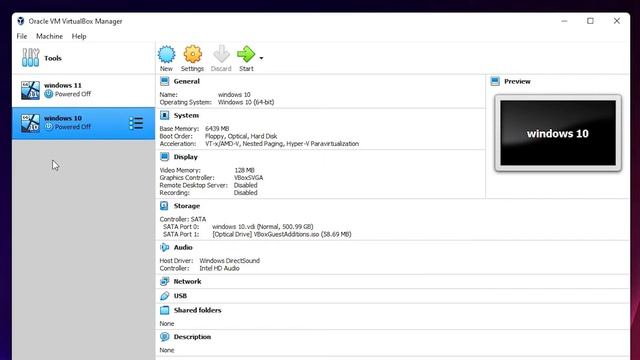640x360 pixels.
Task: Click the VBoxGuestAdditions.iso optical drive entry
Action: pos(282,234)
